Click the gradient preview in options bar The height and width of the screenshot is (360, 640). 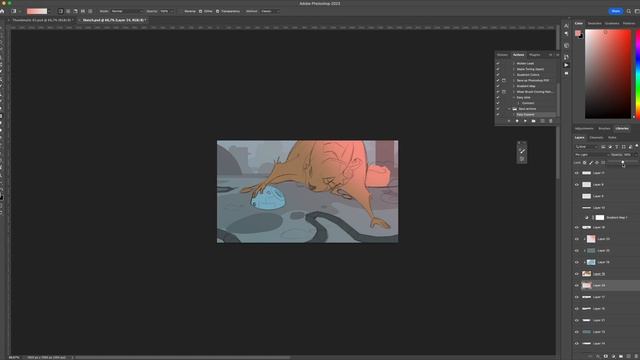(x=37, y=11)
